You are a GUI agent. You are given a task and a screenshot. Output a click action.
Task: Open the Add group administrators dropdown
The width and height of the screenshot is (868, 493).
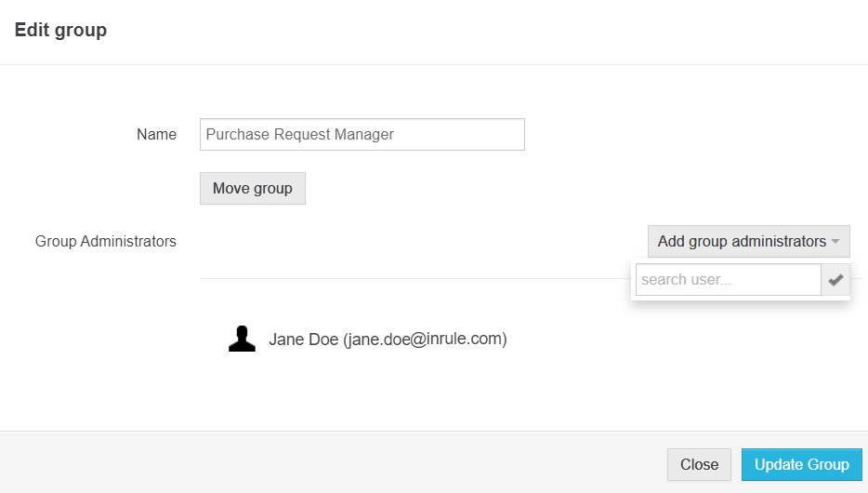point(742,242)
